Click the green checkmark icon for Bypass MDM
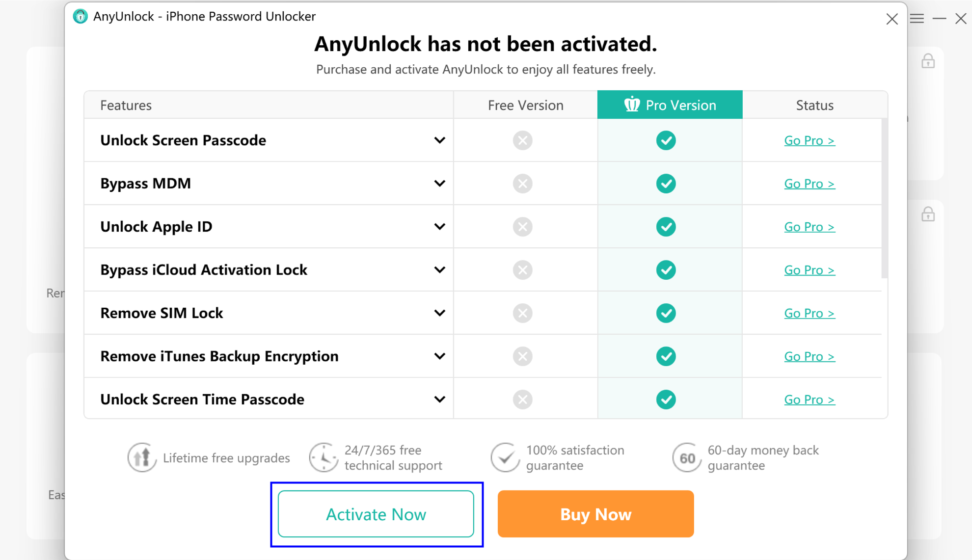The height and width of the screenshot is (560, 972). coord(666,184)
